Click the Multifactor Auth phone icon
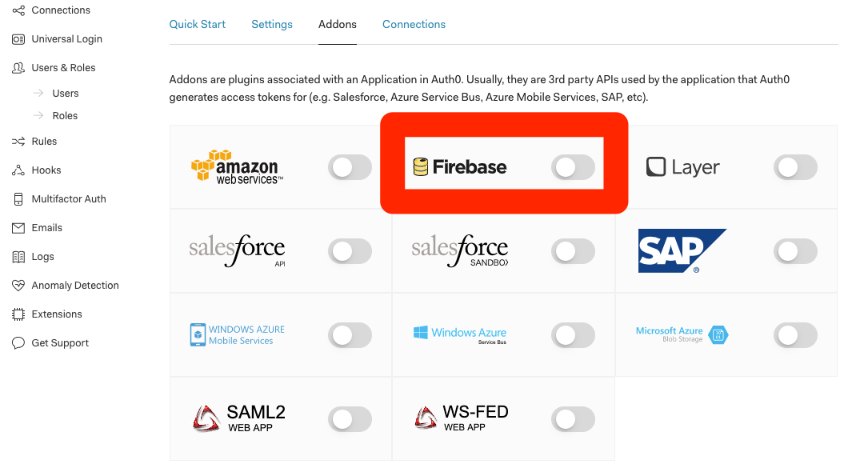 click(x=18, y=199)
